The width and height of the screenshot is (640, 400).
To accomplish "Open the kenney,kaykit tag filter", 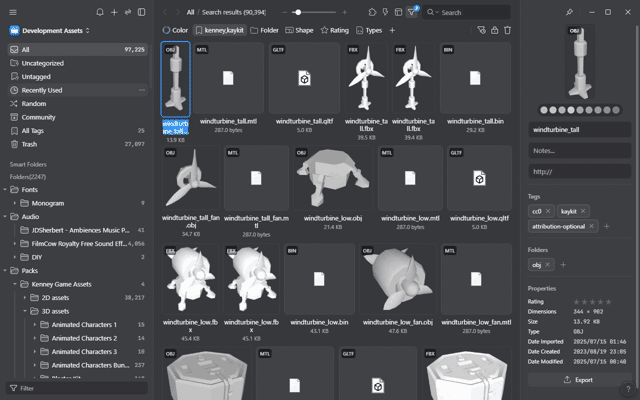I will click(220, 30).
